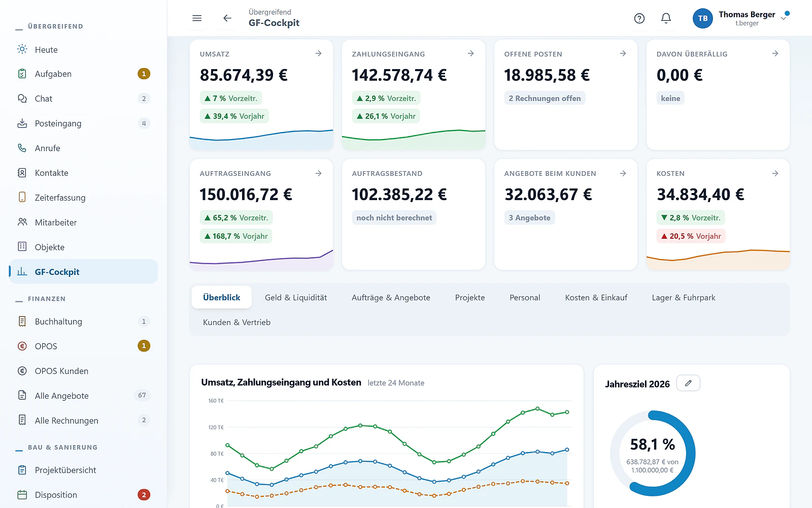
Task: Open Umsatz card arrow
Action: (x=318, y=53)
